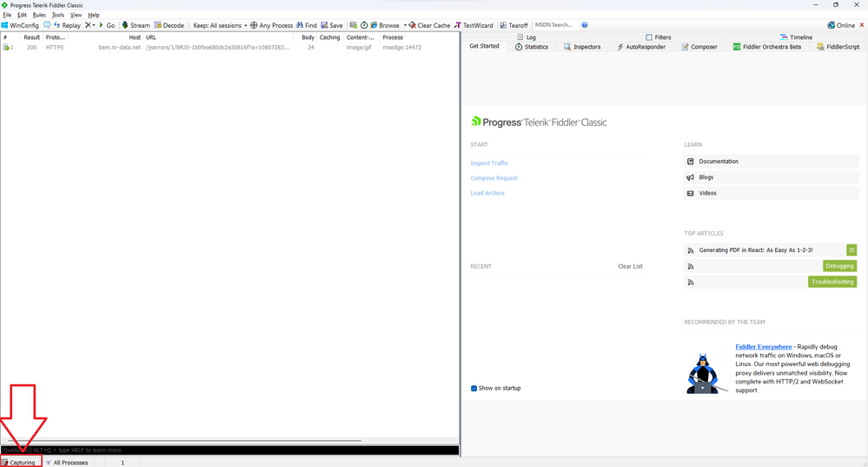Click the Any Process target picker
The image size is (868, 467).
(271, 25)
